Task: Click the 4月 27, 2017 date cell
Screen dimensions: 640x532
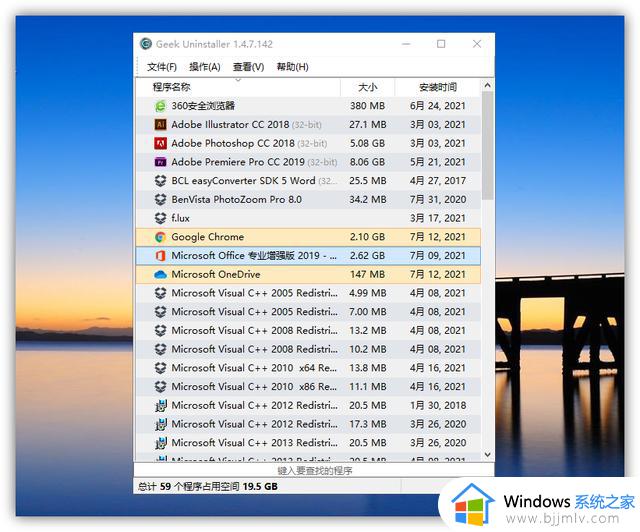Action: [438, 181]
